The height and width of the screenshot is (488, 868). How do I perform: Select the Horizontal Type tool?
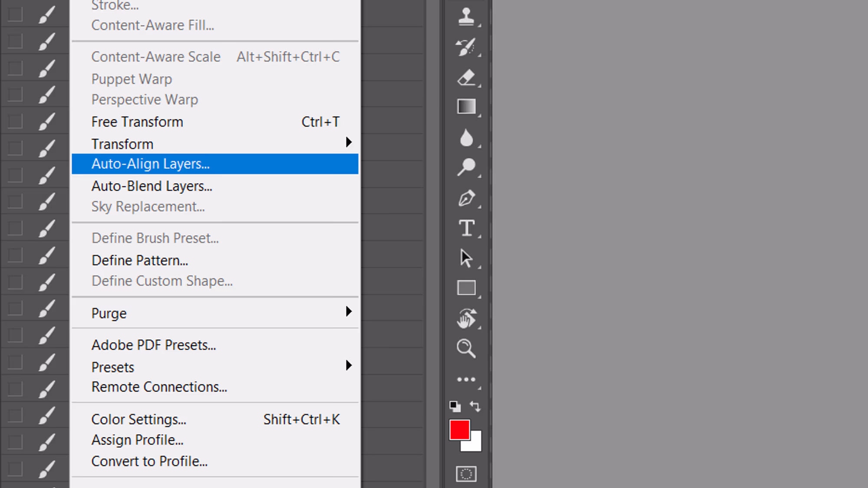466,228
